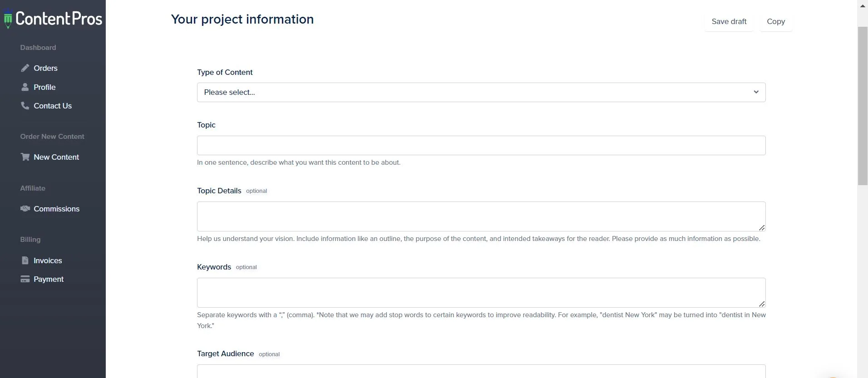Click the Target Audience input field
This screenshot has height=378, width=868.
point(481,371)
